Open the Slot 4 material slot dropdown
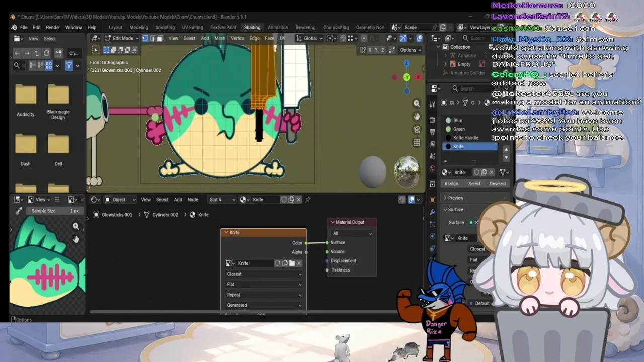The image size is (644, 362). click(x=222, y=200)
